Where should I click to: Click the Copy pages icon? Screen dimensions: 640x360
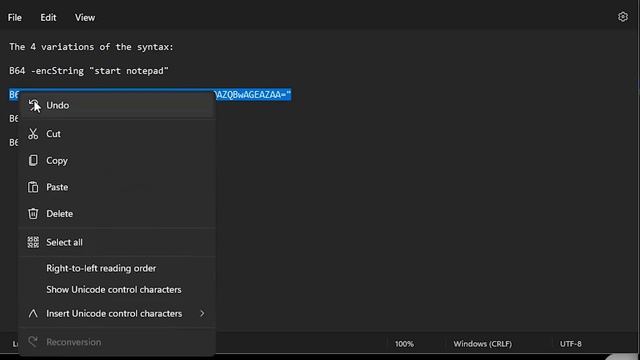click(x=33, y=160)
